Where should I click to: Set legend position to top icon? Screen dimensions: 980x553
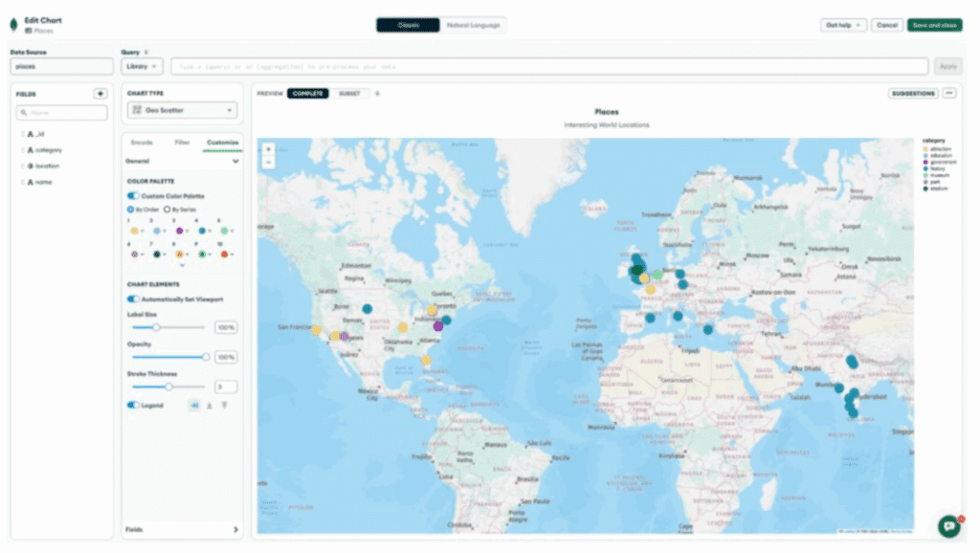225,406
